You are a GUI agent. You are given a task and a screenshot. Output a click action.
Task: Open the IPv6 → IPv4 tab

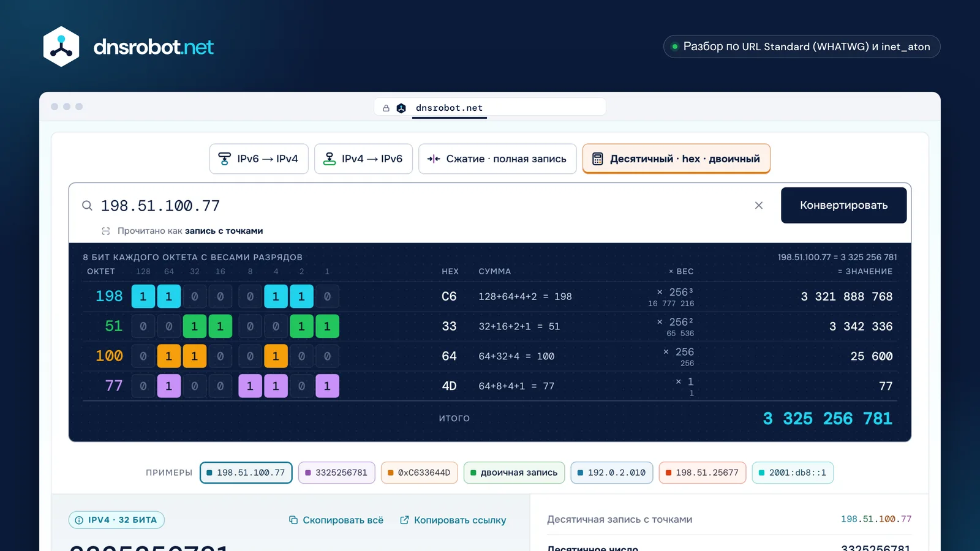258,159
